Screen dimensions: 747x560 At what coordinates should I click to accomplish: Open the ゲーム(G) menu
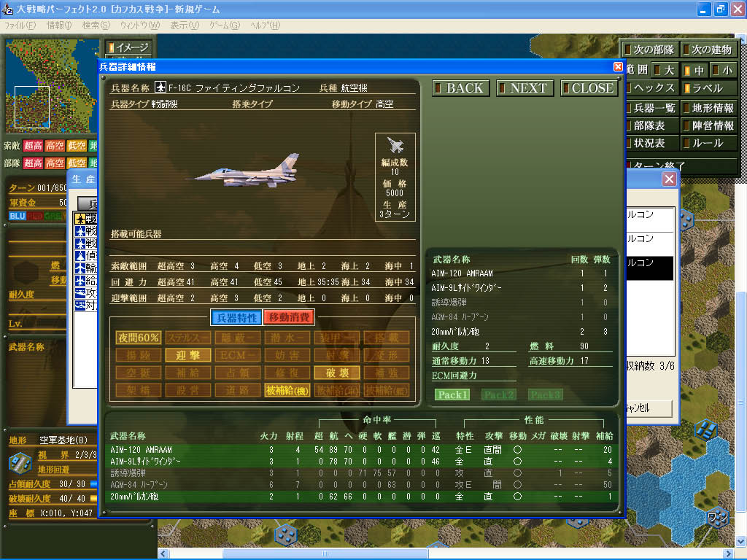(x=225, y=26)
